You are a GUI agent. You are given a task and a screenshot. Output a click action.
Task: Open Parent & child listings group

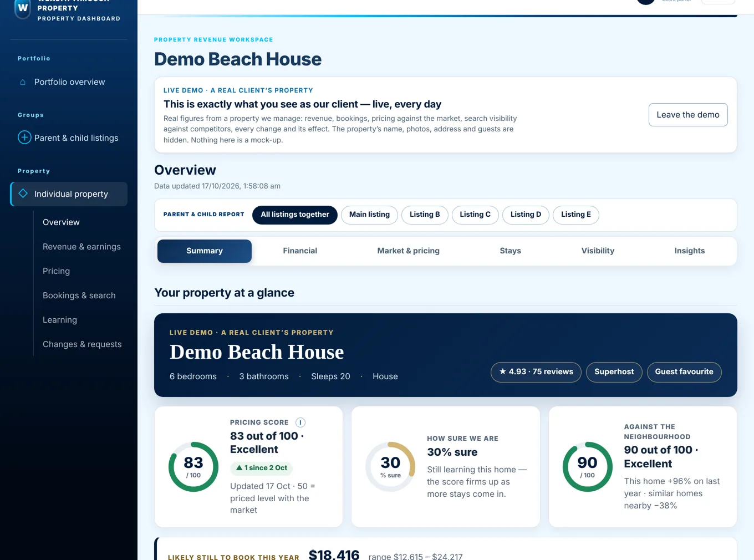[69, 138]
